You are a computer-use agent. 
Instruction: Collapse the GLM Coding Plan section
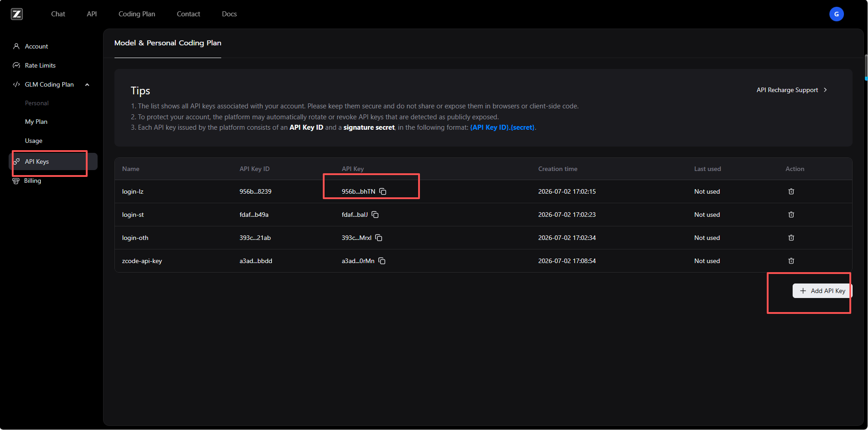(x=87, y=85)
